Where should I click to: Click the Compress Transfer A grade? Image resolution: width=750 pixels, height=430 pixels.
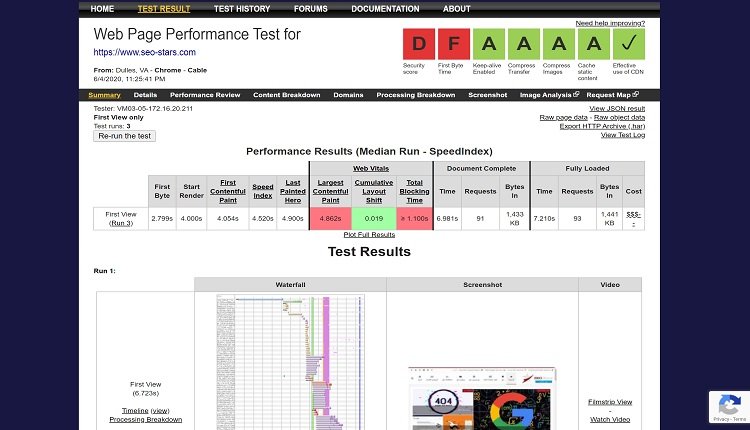coord(522,44)
